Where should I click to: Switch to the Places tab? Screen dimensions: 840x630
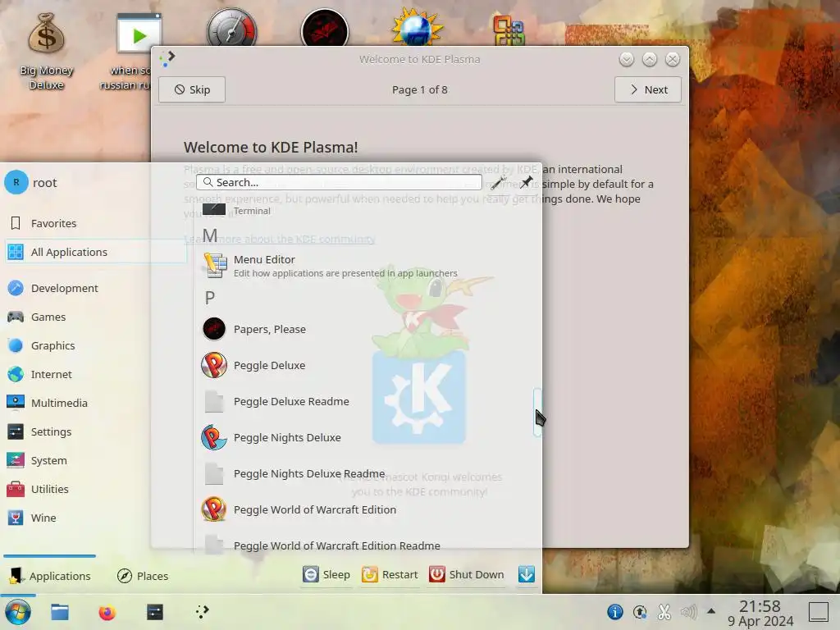[143, 576]
